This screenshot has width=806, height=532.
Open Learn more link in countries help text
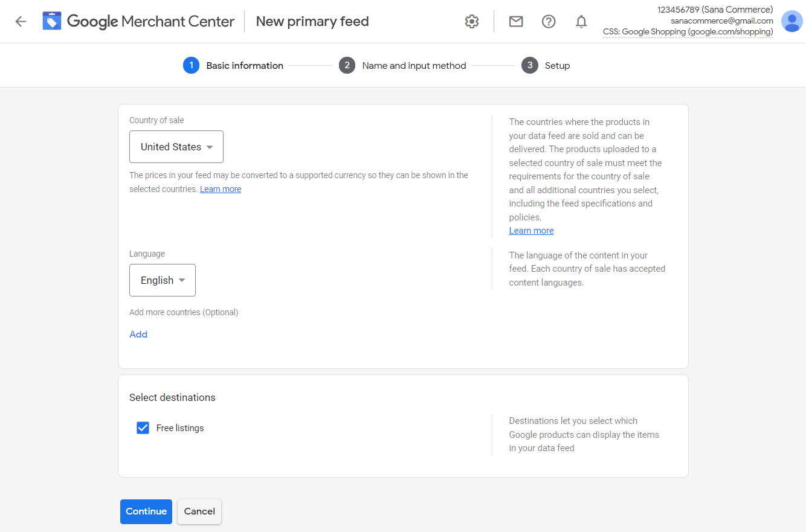(532, 231)
